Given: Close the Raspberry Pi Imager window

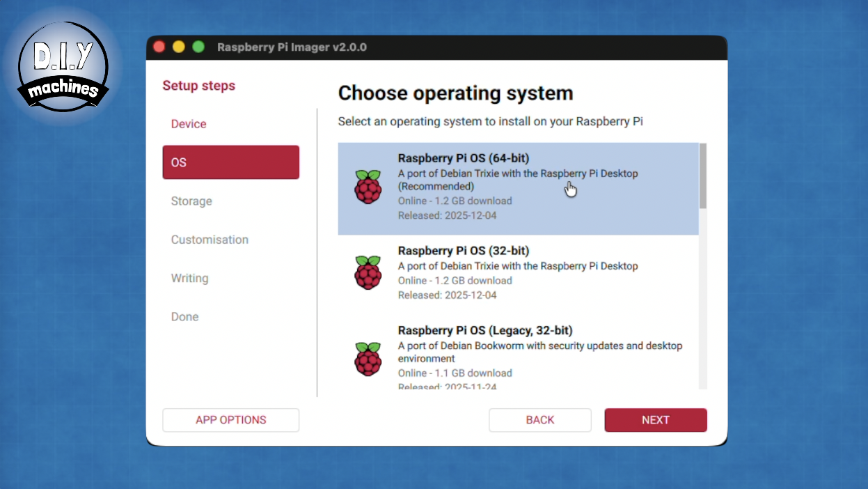Looking at the screenshot, I should (159, 47).
